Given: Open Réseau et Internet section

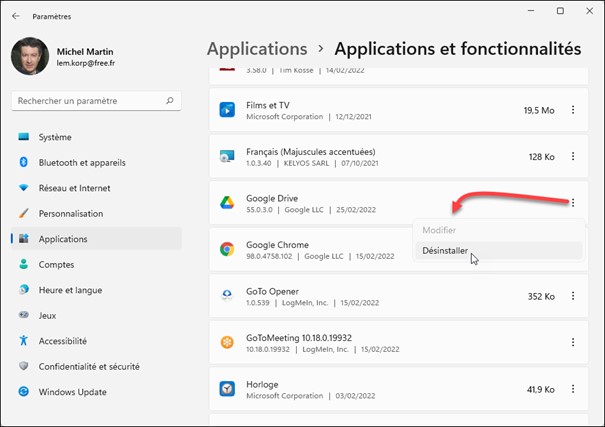Looking at the screenshot, I should coord(74,188).
